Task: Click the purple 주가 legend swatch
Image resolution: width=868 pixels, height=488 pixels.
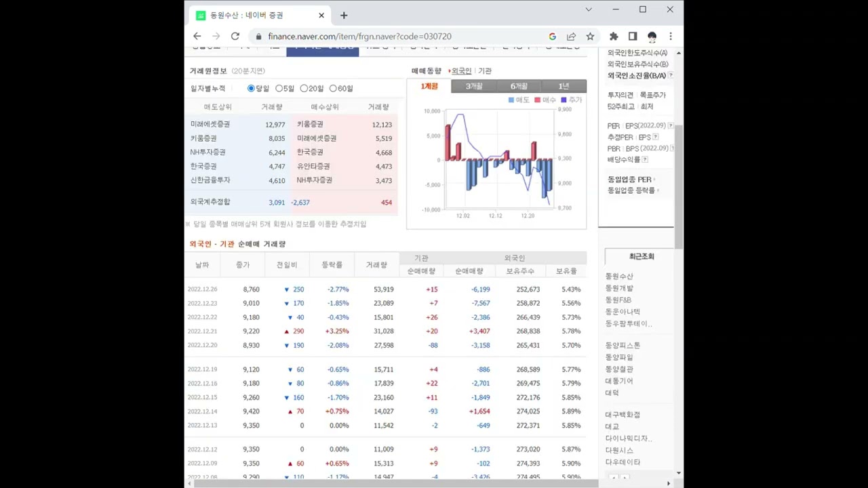Action: (564, 100)
